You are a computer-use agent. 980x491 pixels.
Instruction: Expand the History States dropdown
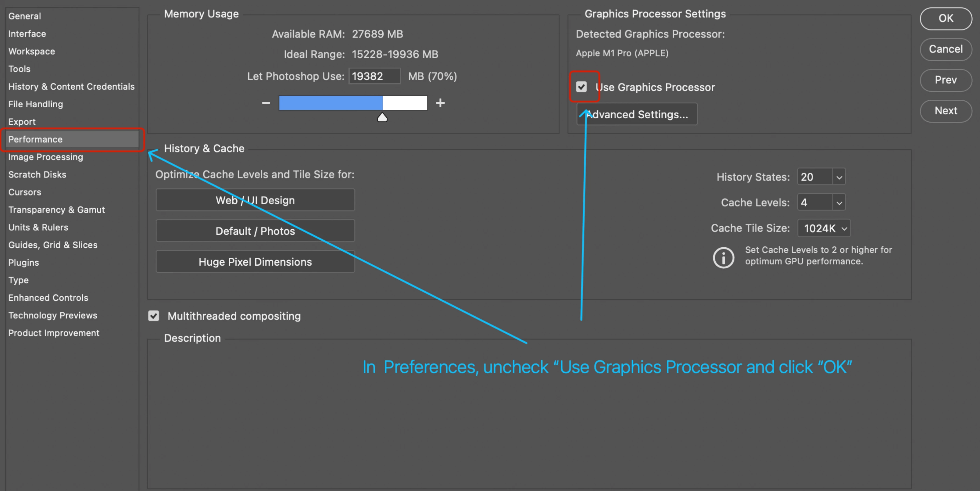coord(839,177)
